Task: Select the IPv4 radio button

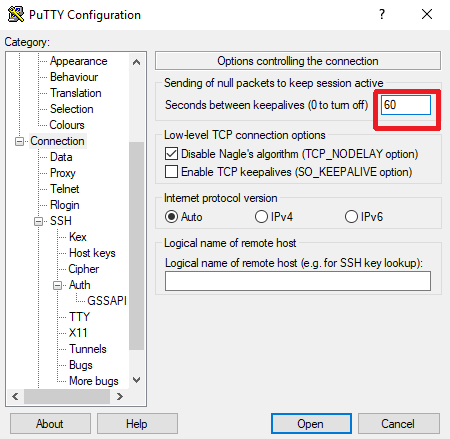Action: (261, 216)
